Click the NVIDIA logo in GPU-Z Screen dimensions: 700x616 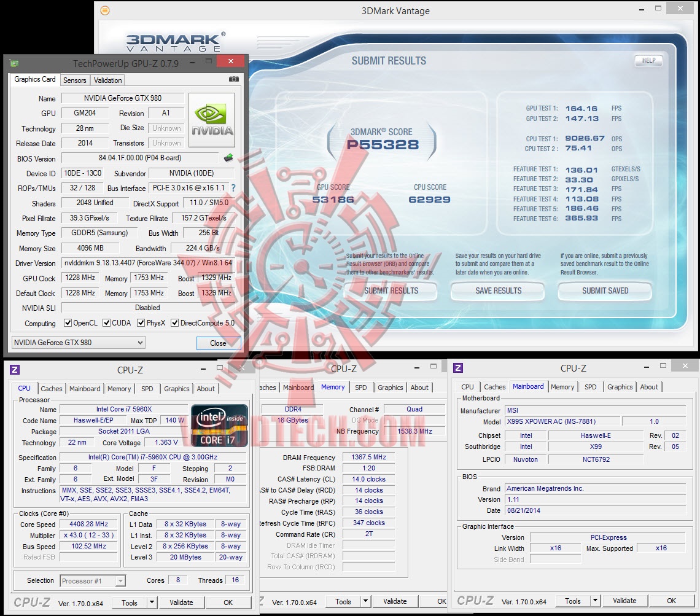pos(212,120)
